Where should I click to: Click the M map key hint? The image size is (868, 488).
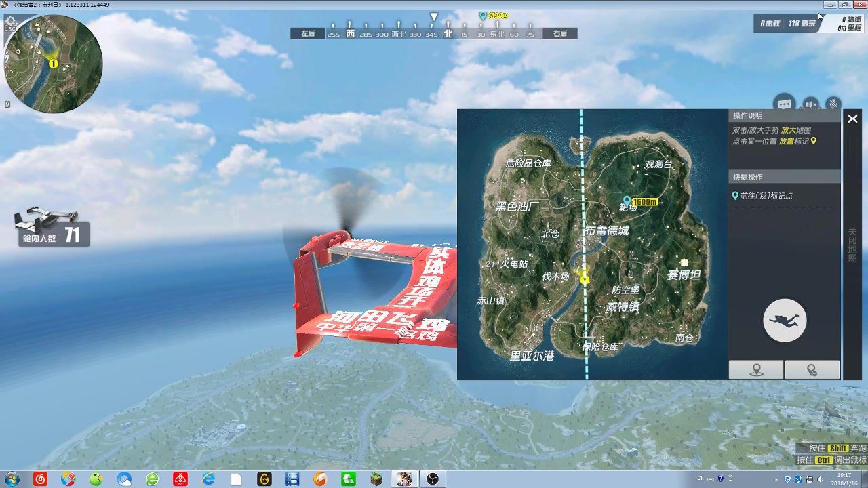[7, 104]
